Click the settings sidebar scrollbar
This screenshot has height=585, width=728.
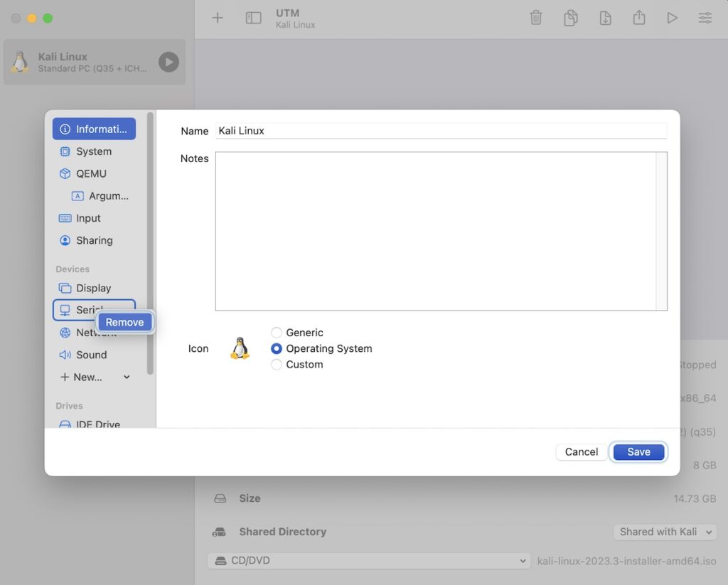(150, 243)
